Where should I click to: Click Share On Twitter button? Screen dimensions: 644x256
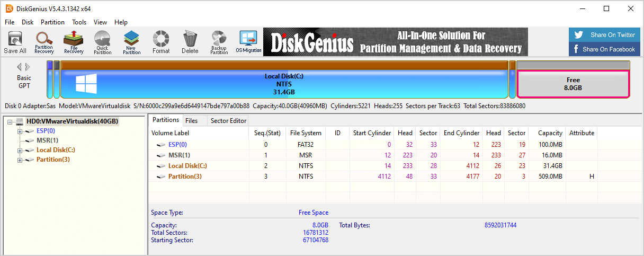tap(605, 35)
